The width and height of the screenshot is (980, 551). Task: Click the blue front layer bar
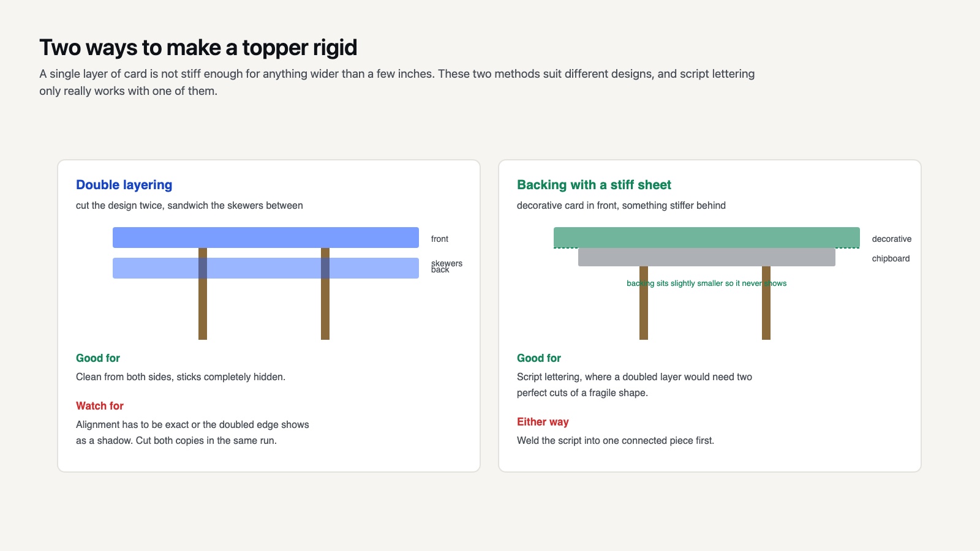pos(266,238)
